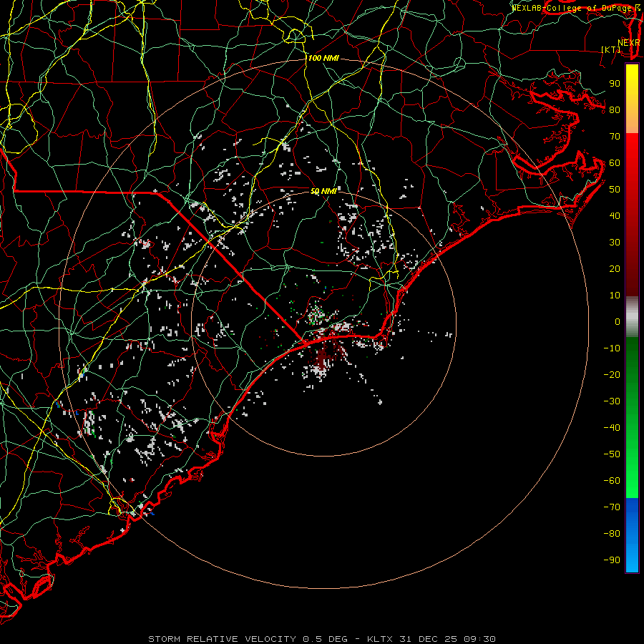This screenshot has height=644, width=644.
Task: Select the 70 value on the velocity scale
Action: click(615, 137)
